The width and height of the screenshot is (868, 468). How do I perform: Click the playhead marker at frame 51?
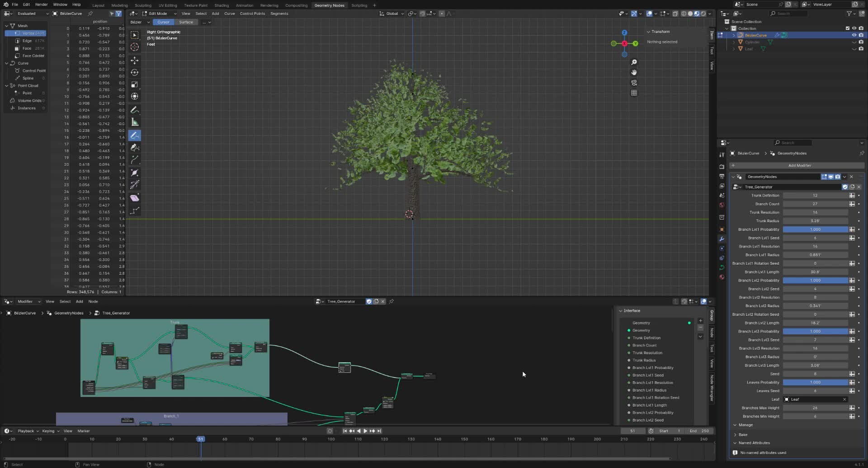pos(201,439)
